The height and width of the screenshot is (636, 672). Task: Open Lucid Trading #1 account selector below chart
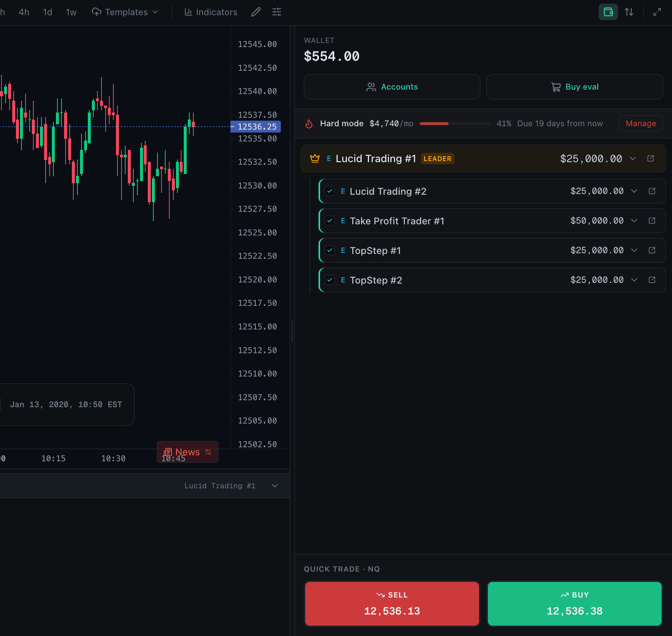point(231,486)
